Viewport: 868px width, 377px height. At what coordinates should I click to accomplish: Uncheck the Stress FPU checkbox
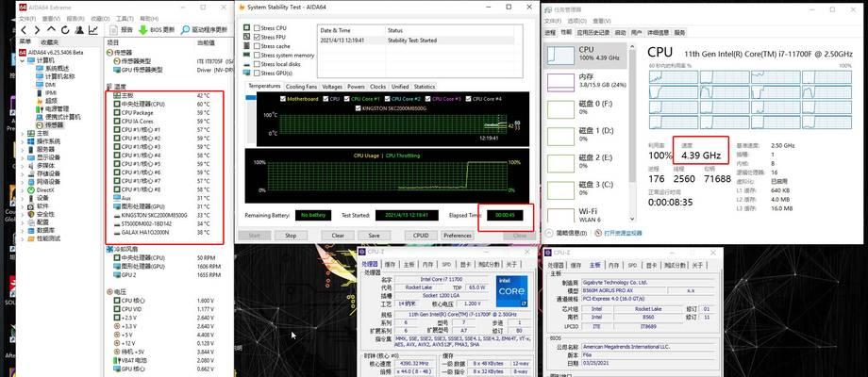[257, 37]
